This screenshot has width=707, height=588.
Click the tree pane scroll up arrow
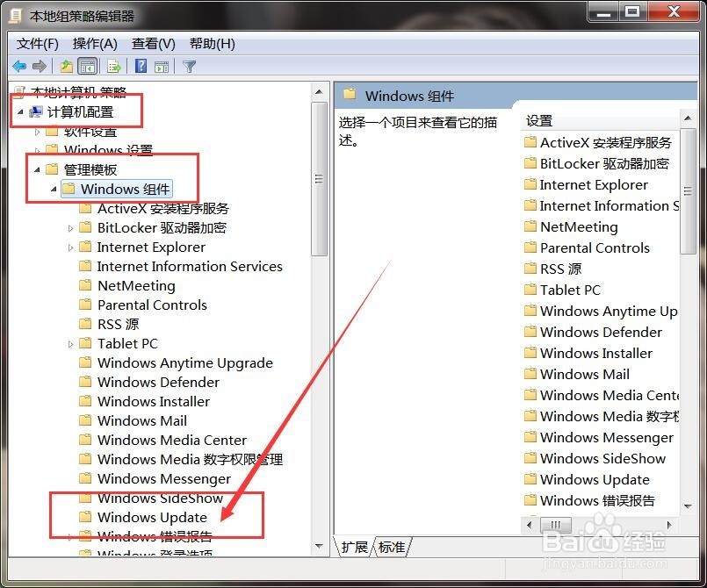point(319,92)
